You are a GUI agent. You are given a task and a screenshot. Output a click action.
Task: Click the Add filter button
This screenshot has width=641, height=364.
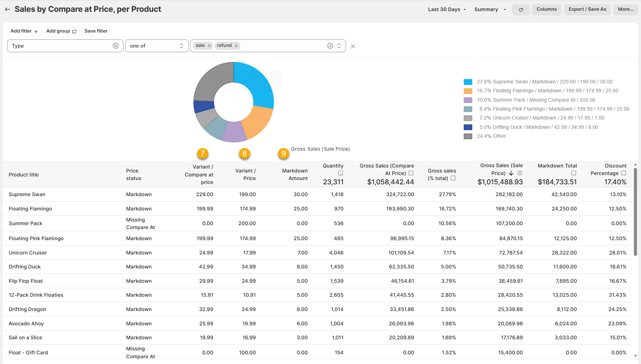coord(24,31)
